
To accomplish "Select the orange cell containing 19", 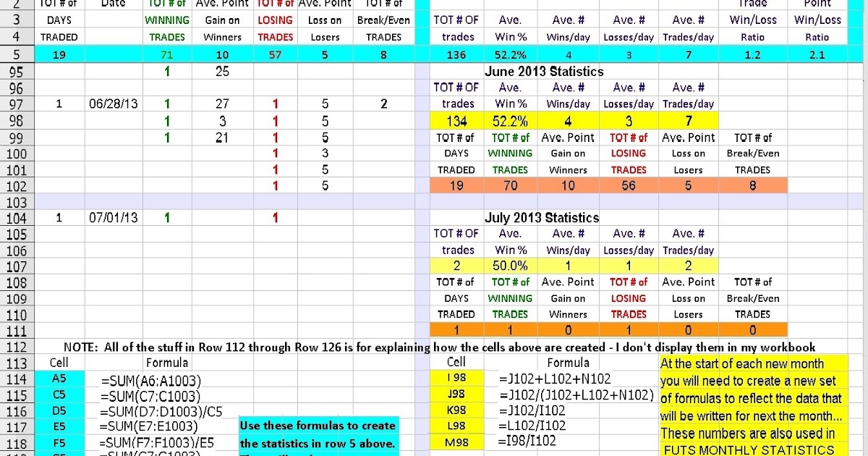I will [455, 185].
